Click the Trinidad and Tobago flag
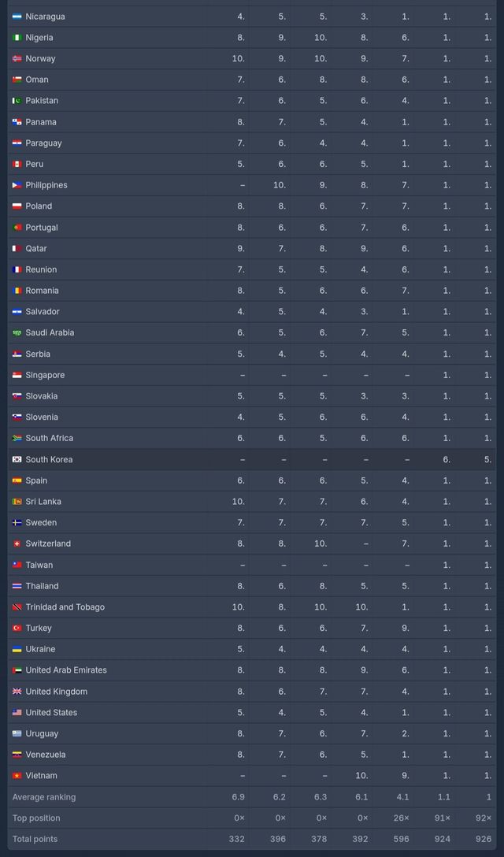This screenshot has width=504, height=857. (x=17, y=607)
